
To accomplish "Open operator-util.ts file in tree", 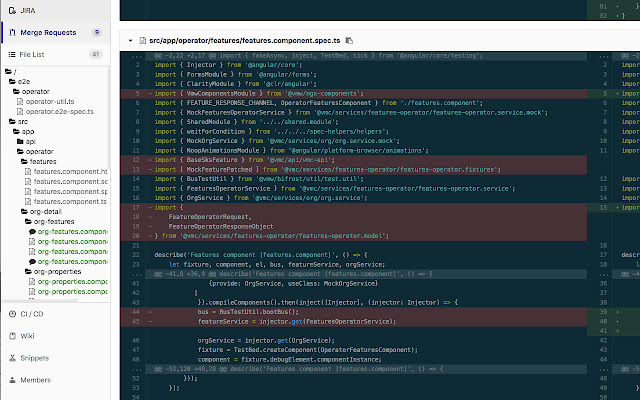I will click(50, 102).
